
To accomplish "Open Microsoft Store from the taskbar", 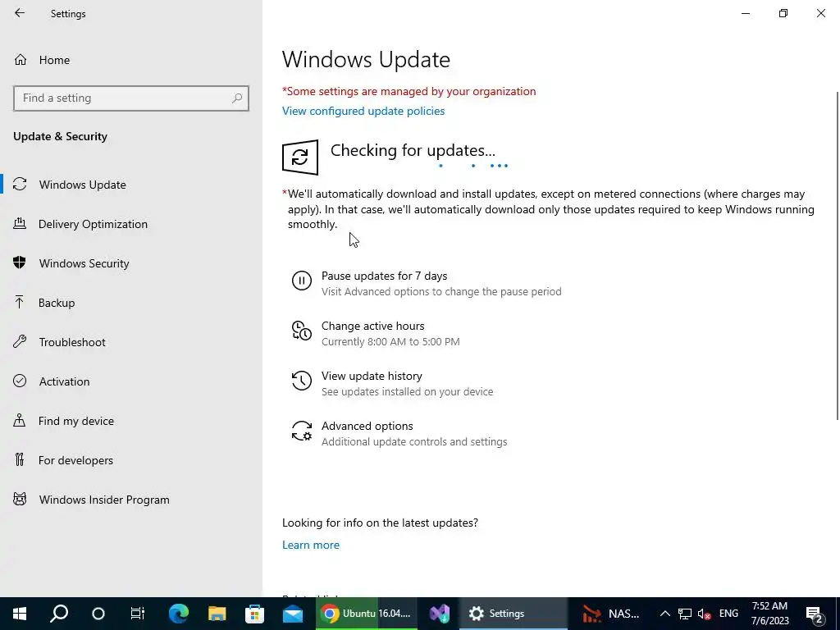I will (x=254, y=614).
